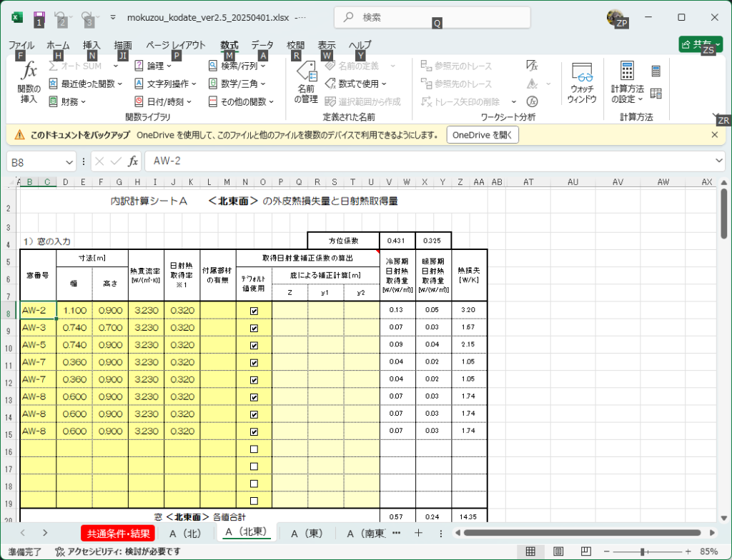Image resolution: width=732 pixels, height=560 pixels.
Task: Select the column D header
Action: click(x=65, y=182)
